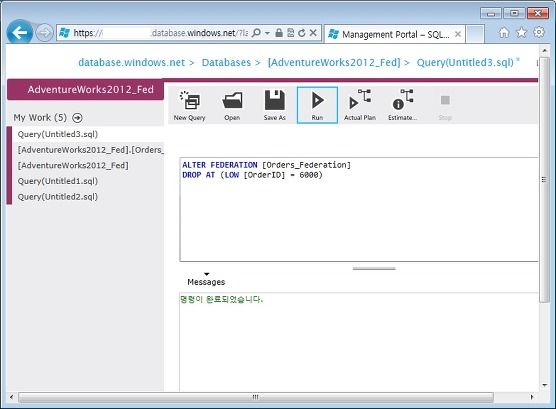Click the horizontal scrollbar thumb
556x409 pixels.
[256, 397]
